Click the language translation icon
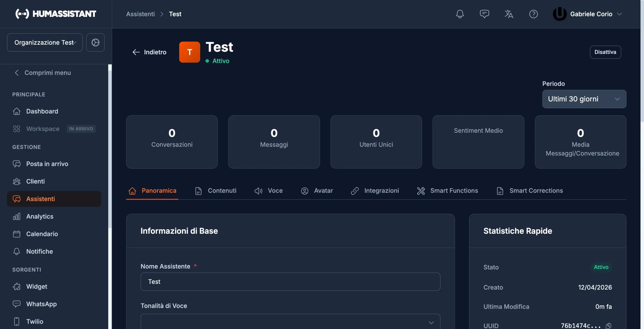644x329 pixels. (509, 14)
